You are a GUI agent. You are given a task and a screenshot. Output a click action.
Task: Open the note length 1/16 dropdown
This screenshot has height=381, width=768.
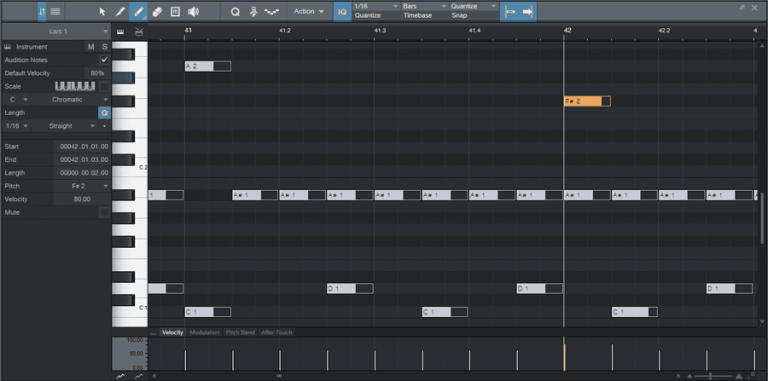click(16, 126)
